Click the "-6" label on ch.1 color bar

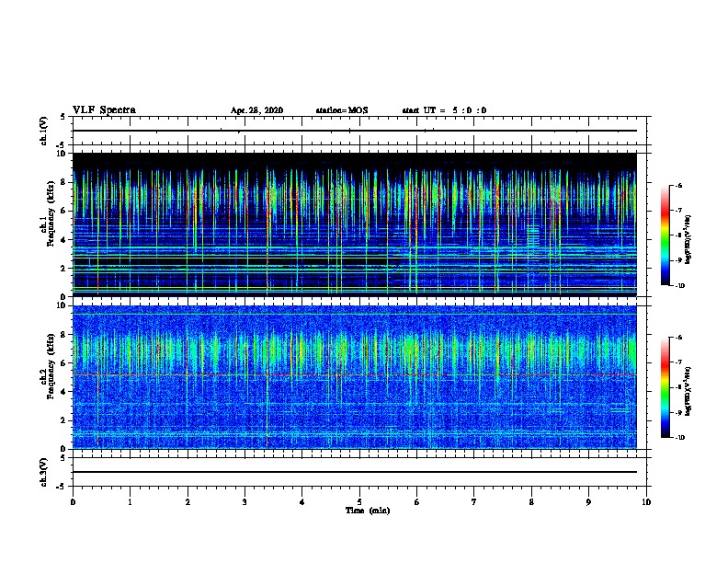(678, 185)
